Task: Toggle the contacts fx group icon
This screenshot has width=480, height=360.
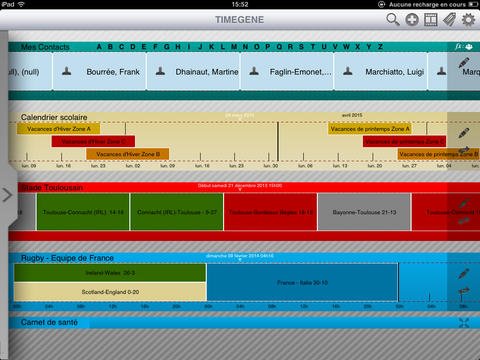Action: coord(464,47)
